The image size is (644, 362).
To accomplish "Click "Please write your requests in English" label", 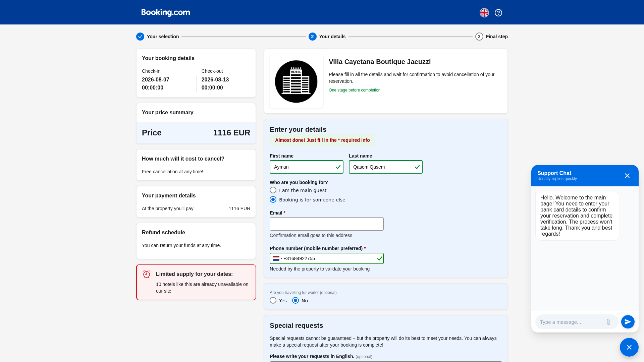I will [312, 356].
